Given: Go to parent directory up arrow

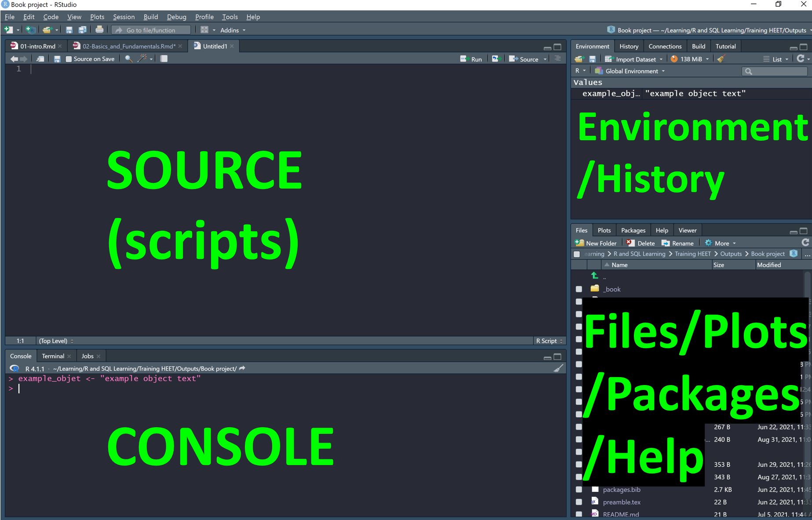Looking at the screenshot, I should click(x=595, y=276).
